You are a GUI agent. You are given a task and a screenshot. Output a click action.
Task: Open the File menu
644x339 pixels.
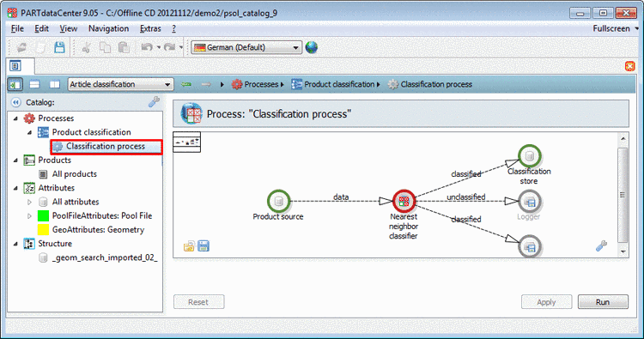point(17,28)
